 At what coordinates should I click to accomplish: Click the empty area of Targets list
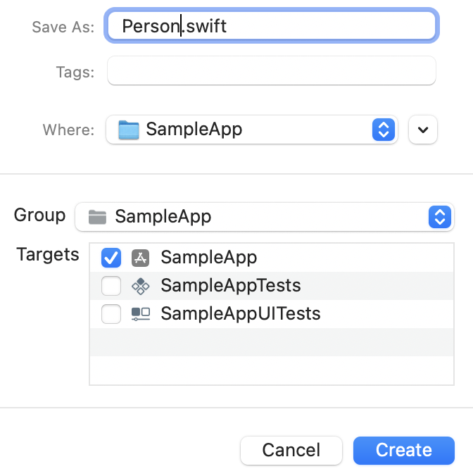point(272,357)
